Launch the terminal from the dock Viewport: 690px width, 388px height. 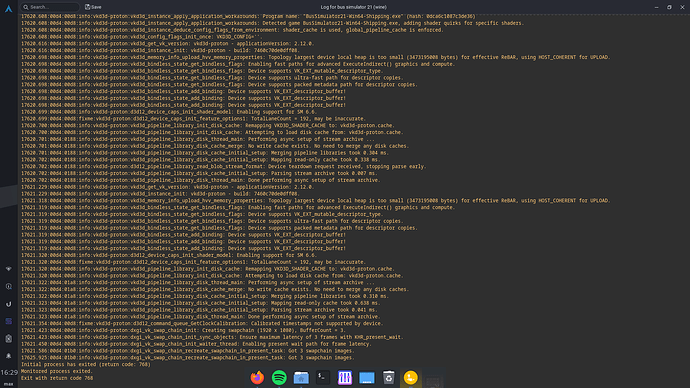pyautogui.click(x=323, y=377)
